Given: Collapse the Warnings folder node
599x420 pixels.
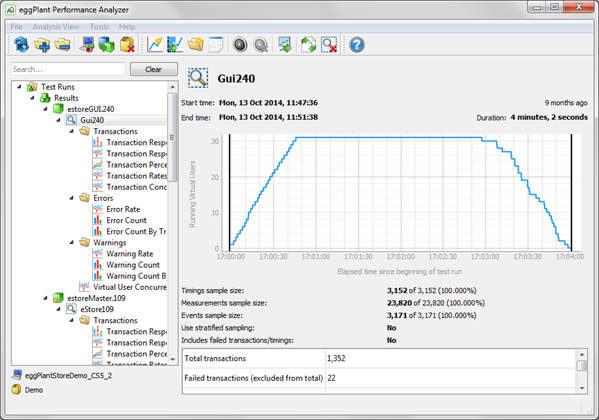Looking at the screenshot, I should (72, 242).
